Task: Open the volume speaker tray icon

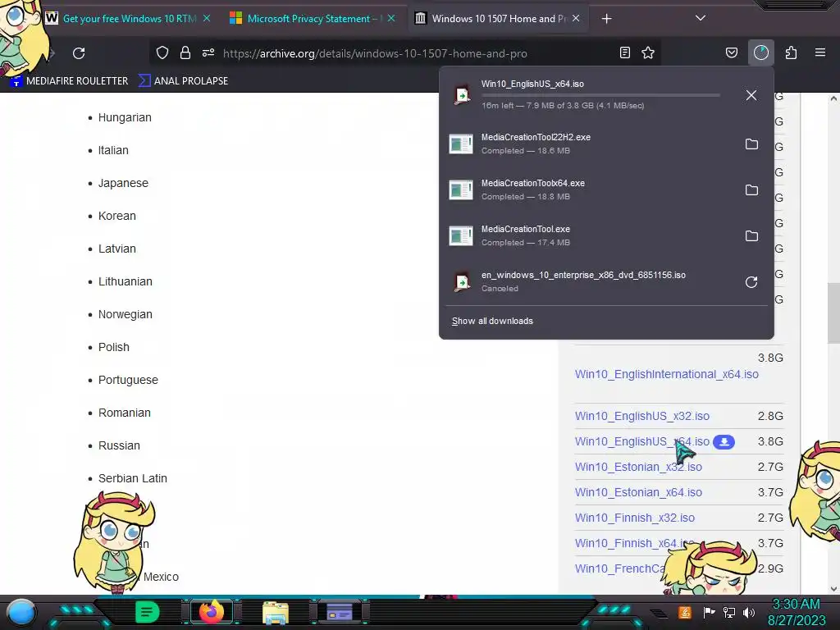Action: 749,612
